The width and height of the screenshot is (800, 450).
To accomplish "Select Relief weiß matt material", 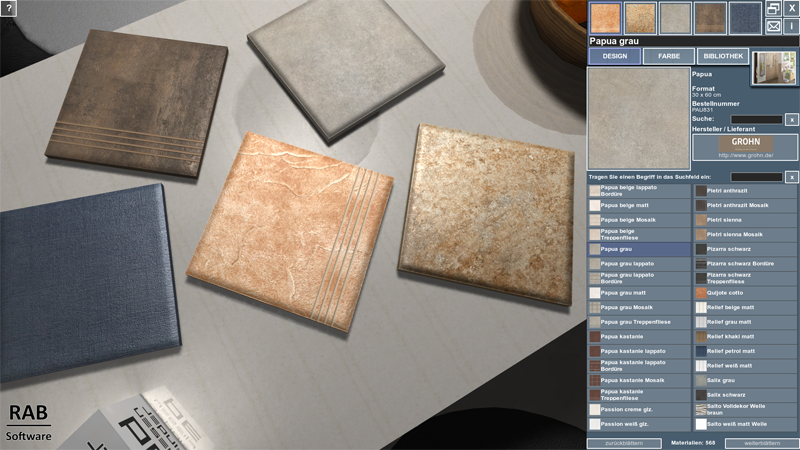I will 745,366.
